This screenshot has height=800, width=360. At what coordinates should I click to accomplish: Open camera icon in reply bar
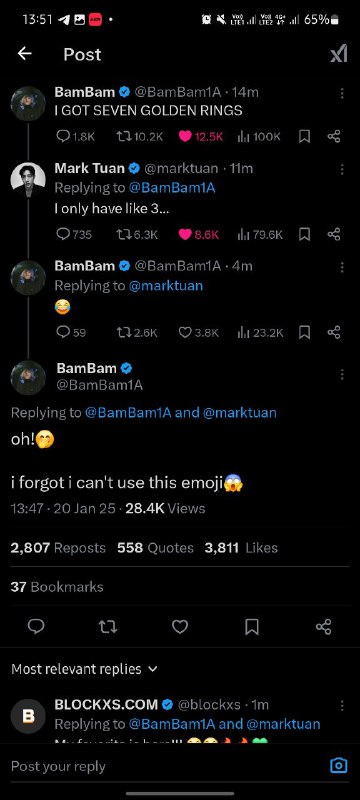pyautogui.click(x=339, y=765)
